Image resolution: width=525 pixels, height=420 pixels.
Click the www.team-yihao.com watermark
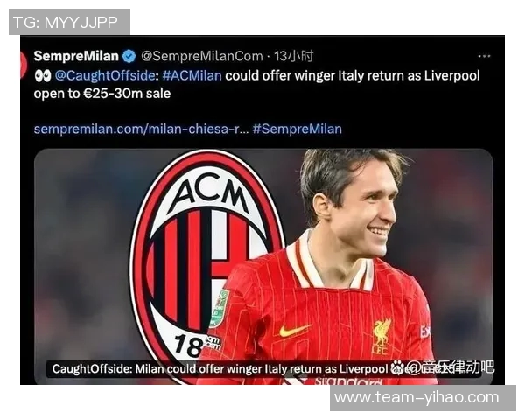click(423, 398)
